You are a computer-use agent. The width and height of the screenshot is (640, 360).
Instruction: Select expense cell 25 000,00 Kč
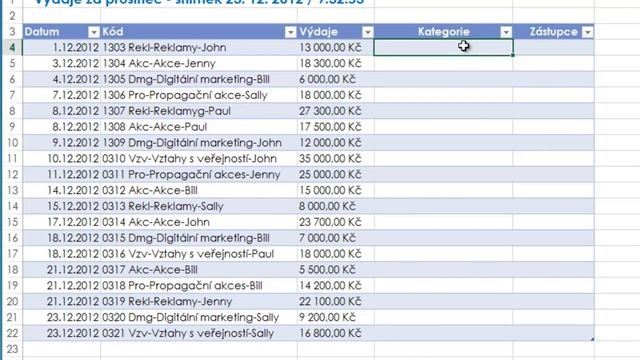(x=336, y=174)
